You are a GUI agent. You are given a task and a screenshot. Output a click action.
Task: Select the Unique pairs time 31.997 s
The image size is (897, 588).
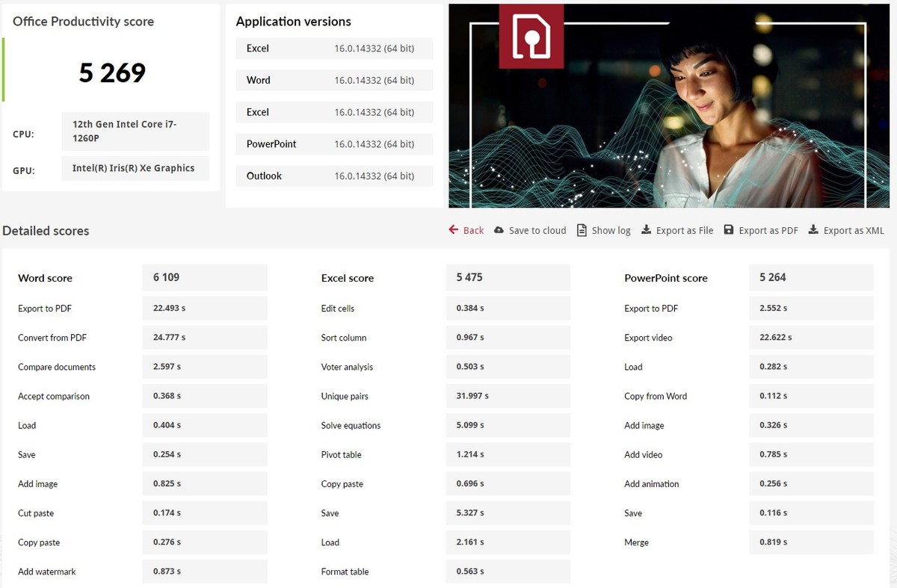pyautogui.click(x=508, y=396)
